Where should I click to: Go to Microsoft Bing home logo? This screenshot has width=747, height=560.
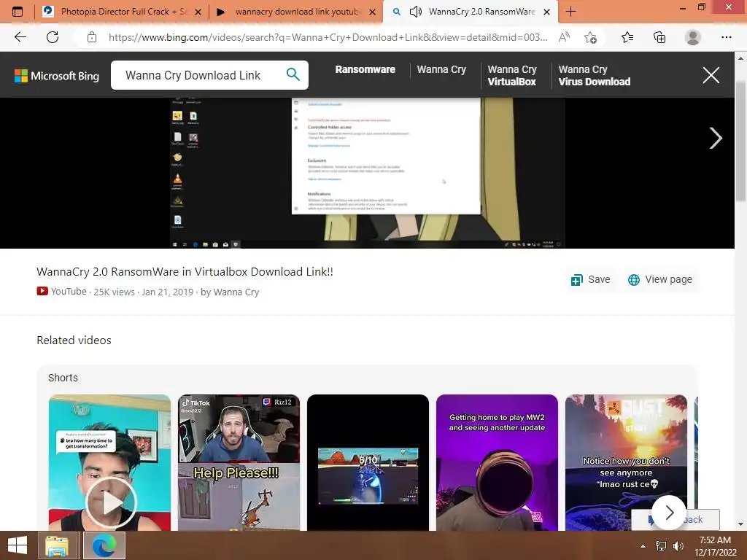(57, 76)
